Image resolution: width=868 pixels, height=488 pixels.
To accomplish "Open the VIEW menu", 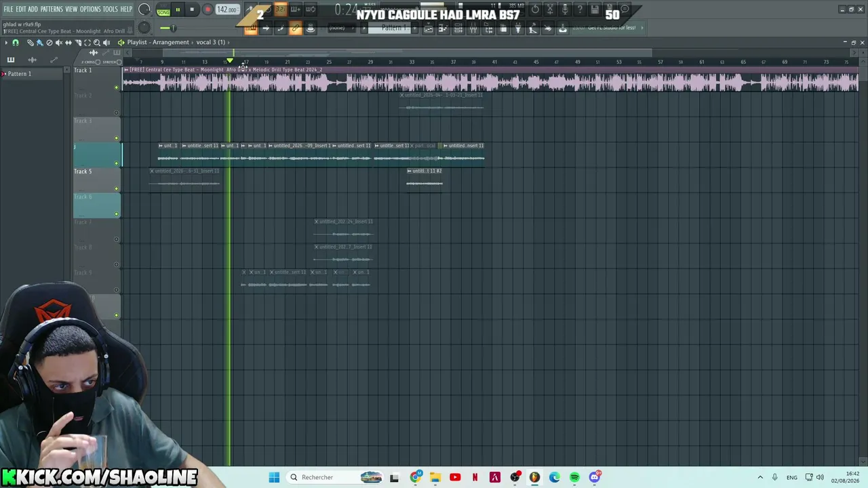I will (71, 9).
